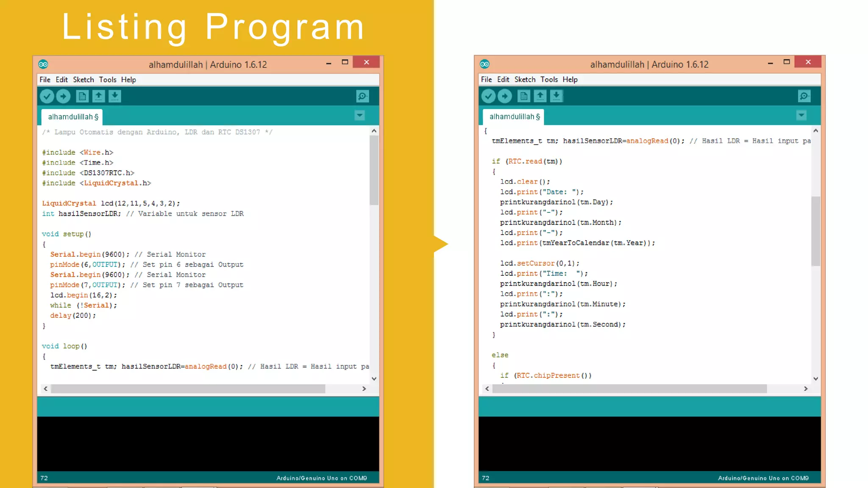The width and height of the screenshot is (868, 488).
Task: Click down arrow of right vertical scrollbar
Action: pyautogui.click(x=815, y=379)
